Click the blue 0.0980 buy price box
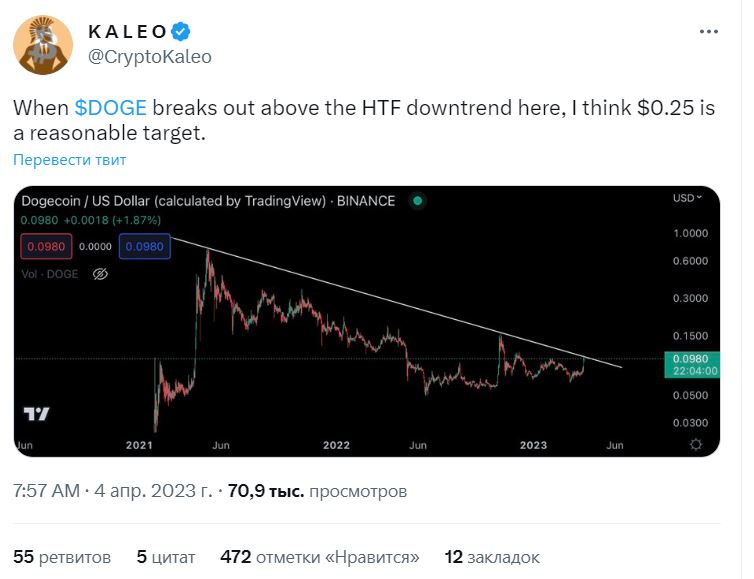 pos(145,244)
